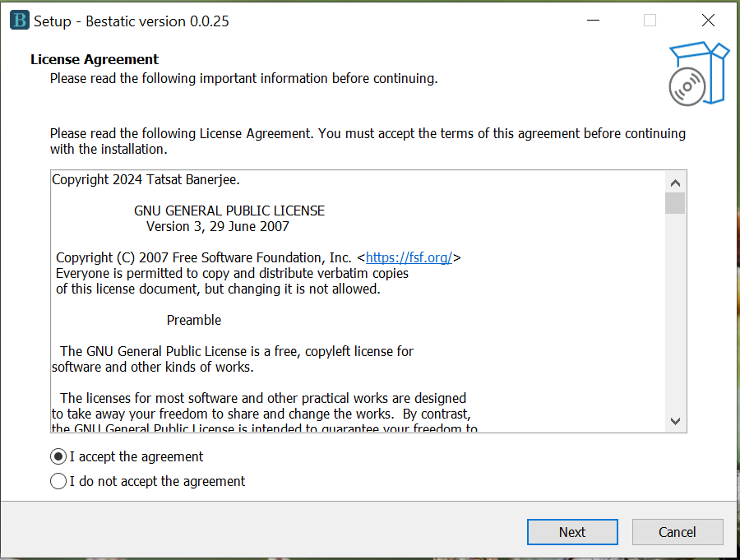Click the disc symbol inside the installer logo
The image size is (740, 560).
(687, 85)
